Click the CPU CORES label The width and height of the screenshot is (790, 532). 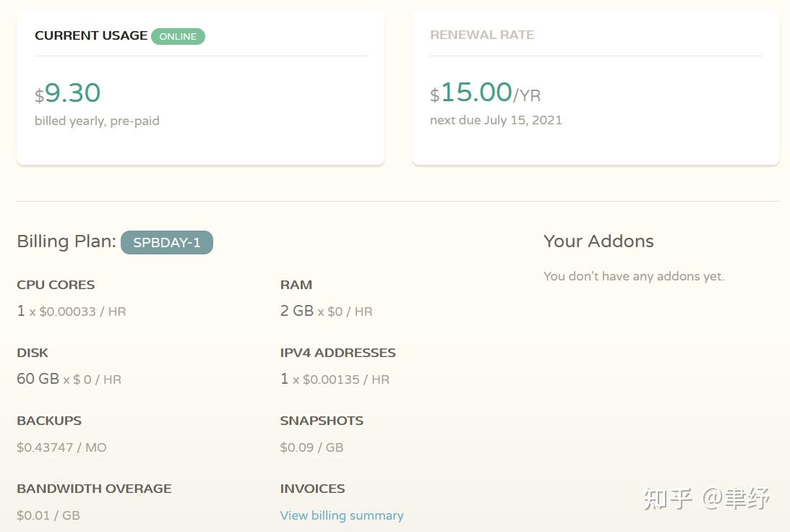click(56, 285)
